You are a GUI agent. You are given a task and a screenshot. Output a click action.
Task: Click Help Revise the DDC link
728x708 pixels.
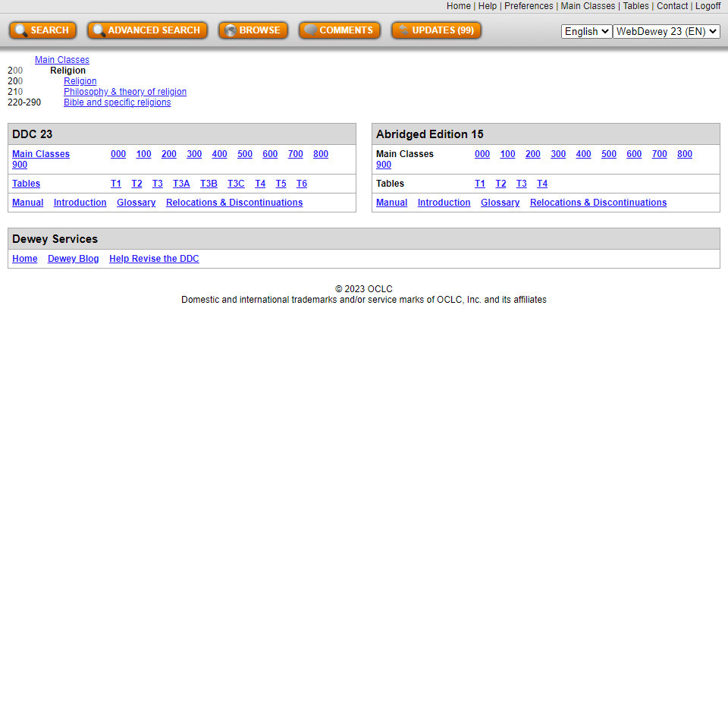pos(154,259)
